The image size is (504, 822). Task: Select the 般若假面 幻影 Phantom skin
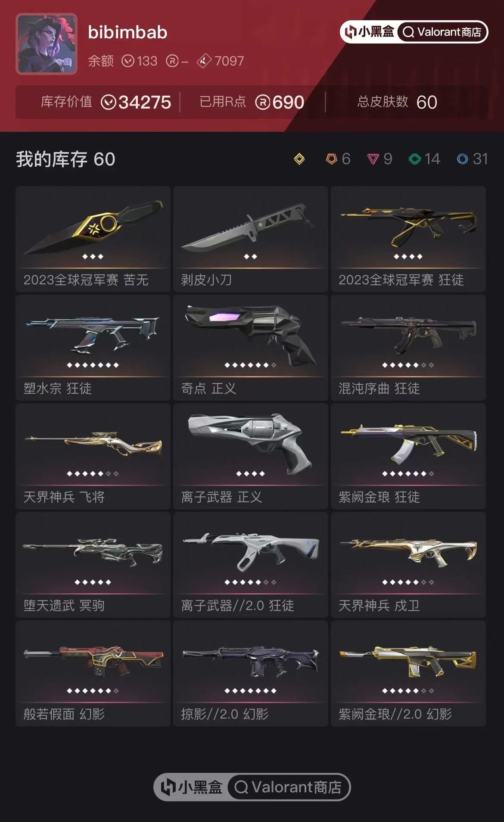pos(93,673)
